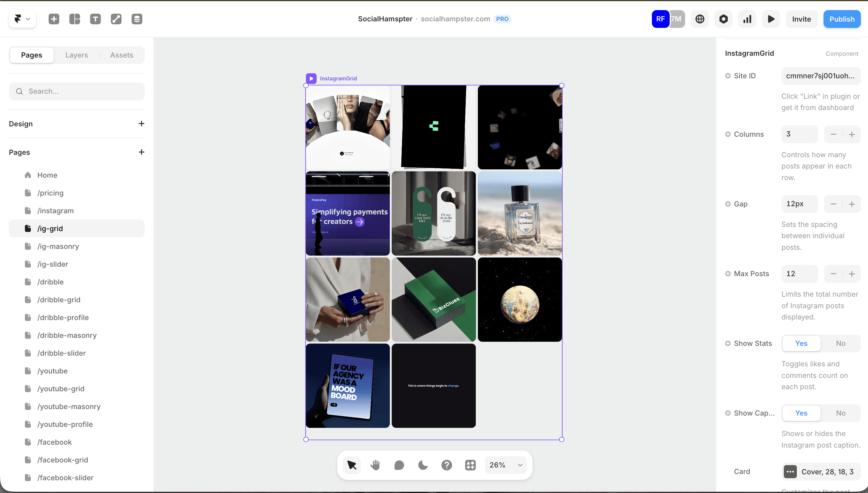This screenshot has height=493, width=868.
Task: Select the hand pan tool
Action: (375, 465)
